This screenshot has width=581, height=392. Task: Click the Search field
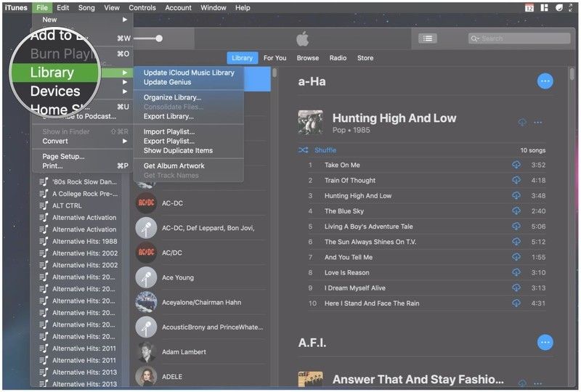[519, 38]
